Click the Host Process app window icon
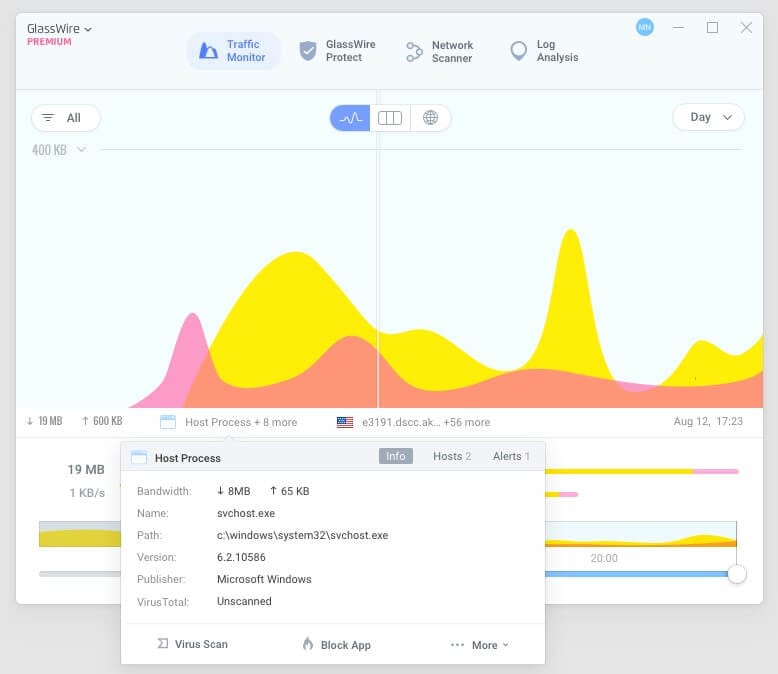Image resolution: width=778 pixels, height=674 pixels. pos(168,422)
